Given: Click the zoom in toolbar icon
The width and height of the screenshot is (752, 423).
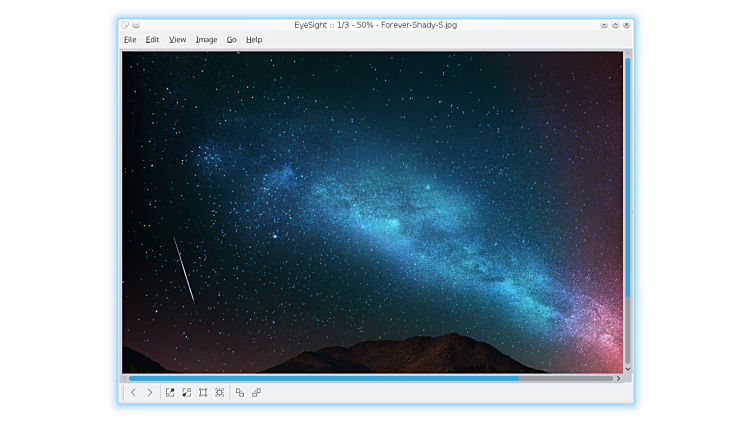Looking at the screenshot, I should 170,393.
